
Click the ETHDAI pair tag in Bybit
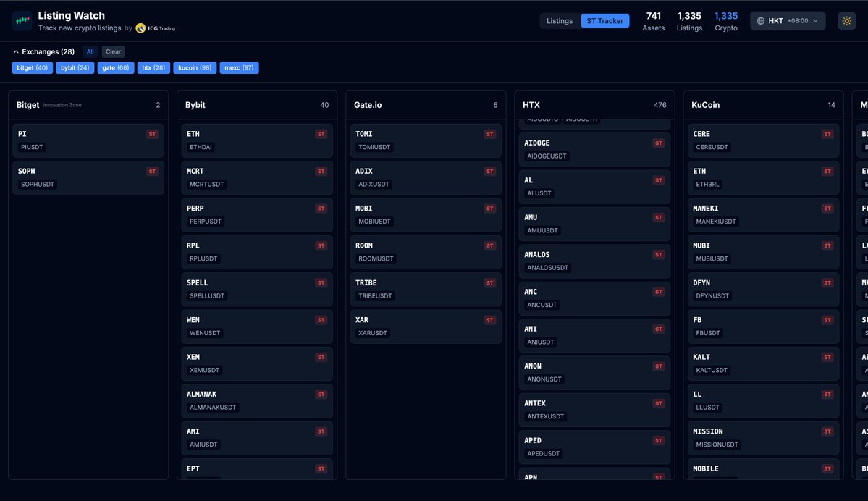(201, 147)
